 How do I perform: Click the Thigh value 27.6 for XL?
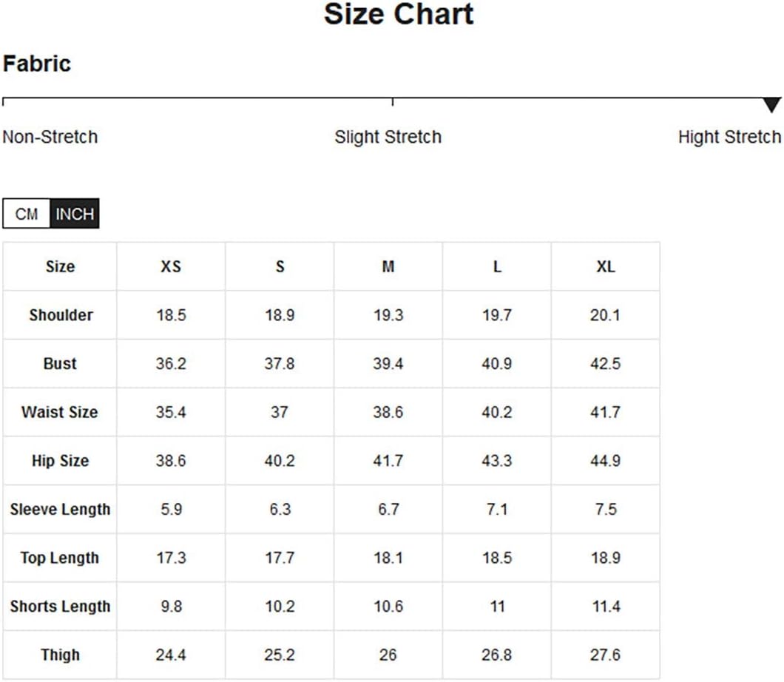pos(606,655)
